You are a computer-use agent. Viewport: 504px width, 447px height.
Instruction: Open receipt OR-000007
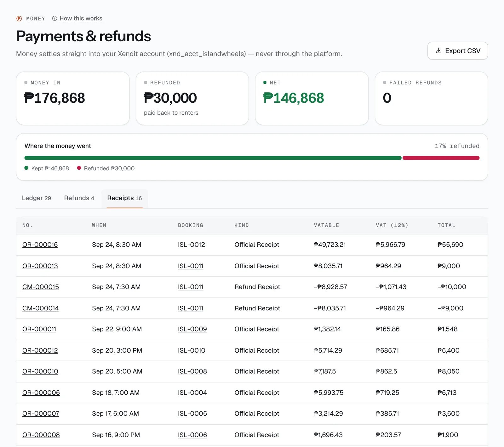point(41,413)
